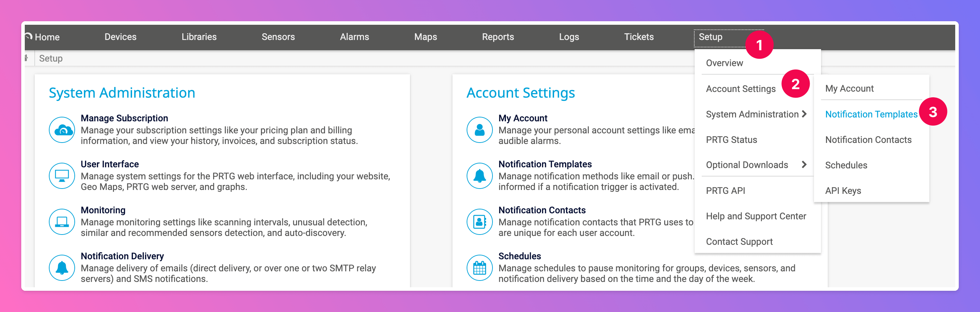Select Overview in the Setup dropdown
The width and height of the screenshot is (980, 312).
[x=724, y=63]
